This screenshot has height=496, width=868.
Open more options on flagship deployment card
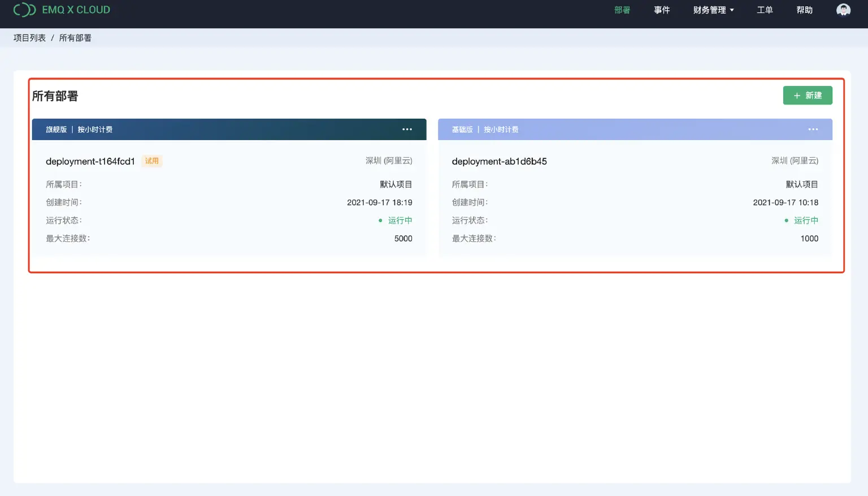[407, 129]
